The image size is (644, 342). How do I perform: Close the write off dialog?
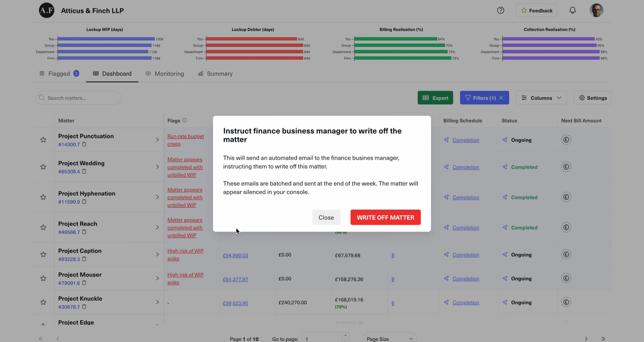tap(326, 217)
